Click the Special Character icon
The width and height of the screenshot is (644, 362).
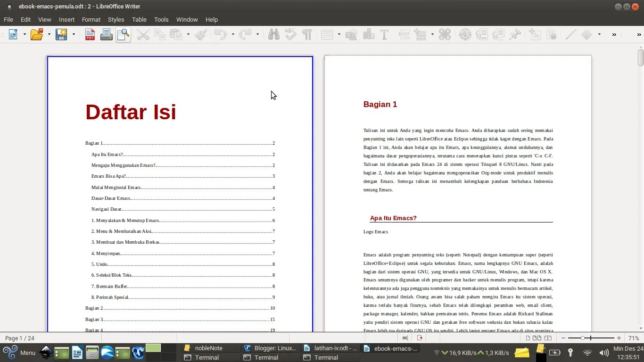(x=445, y=34)
